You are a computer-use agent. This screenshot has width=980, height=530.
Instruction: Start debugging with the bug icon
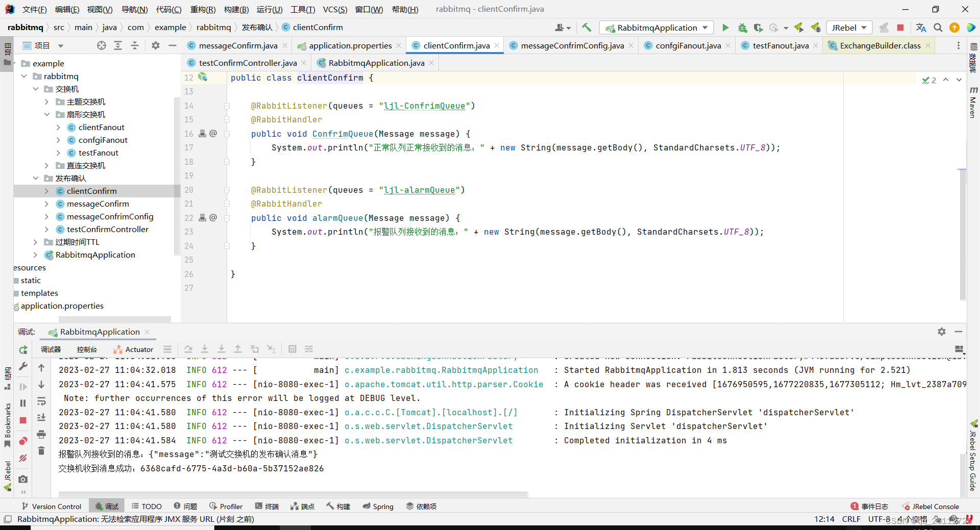[742, 28]
